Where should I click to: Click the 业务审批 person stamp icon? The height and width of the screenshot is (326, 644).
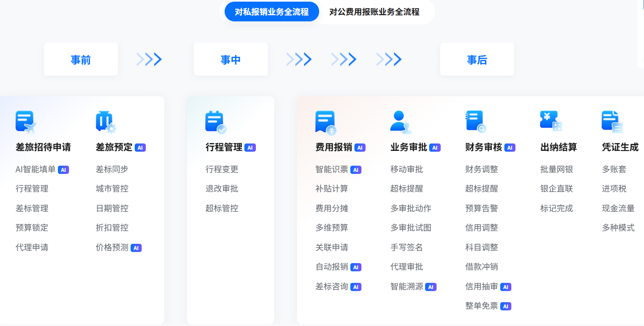(x=401, y=123)
